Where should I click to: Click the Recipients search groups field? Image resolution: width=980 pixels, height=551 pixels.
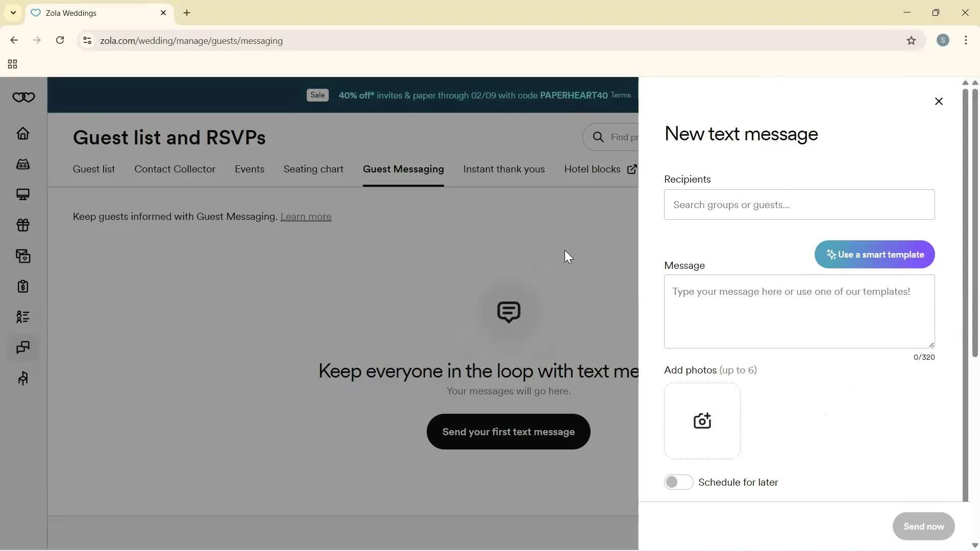(799, 205)
